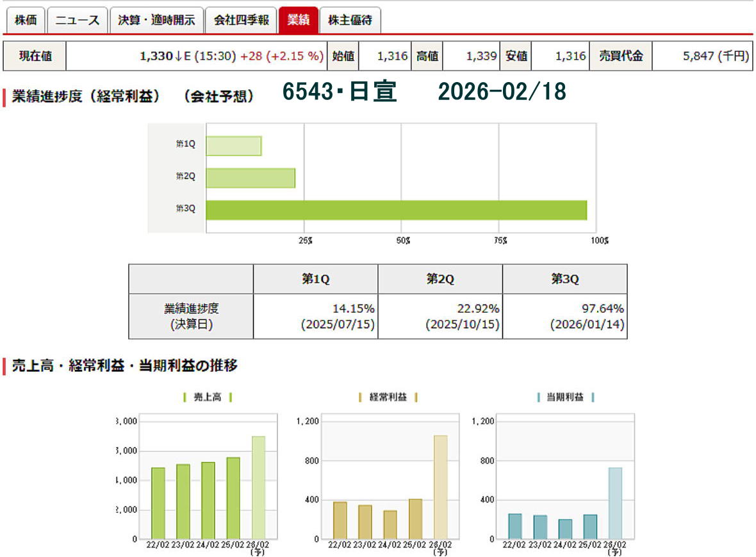The image size is (756, 557).
Task: Open the 株価 tab
Action: click(x=25, y=21)
